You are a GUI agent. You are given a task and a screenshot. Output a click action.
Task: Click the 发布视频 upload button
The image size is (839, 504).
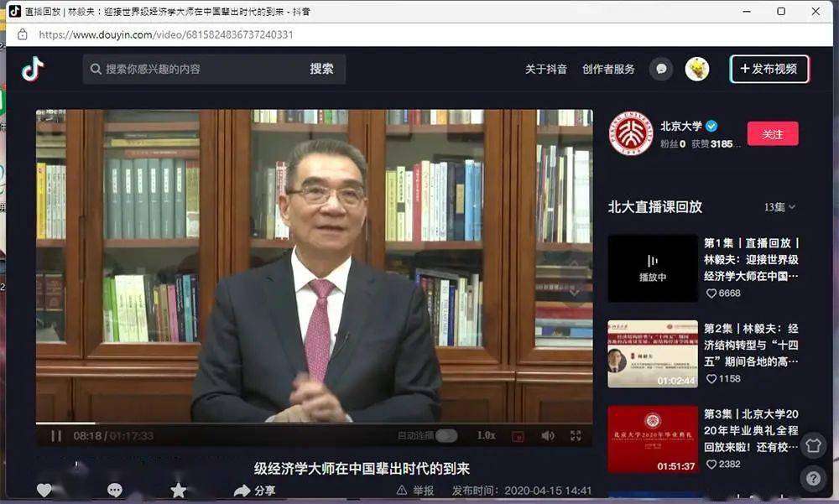click(x=769, y=70)
